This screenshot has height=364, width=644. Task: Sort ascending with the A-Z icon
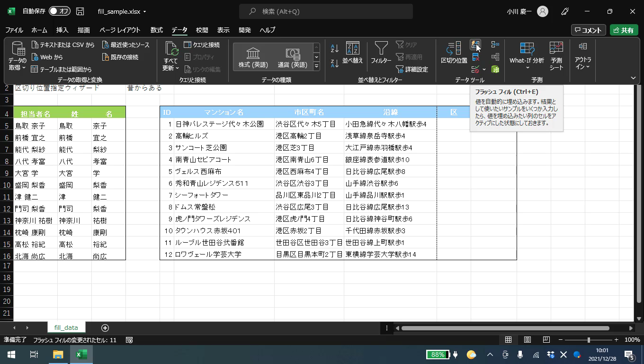click(335, 48)
